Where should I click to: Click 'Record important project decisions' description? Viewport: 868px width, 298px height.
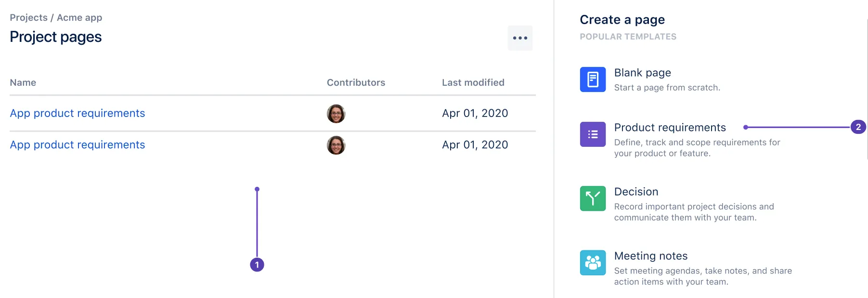click(x=694, y=212)
